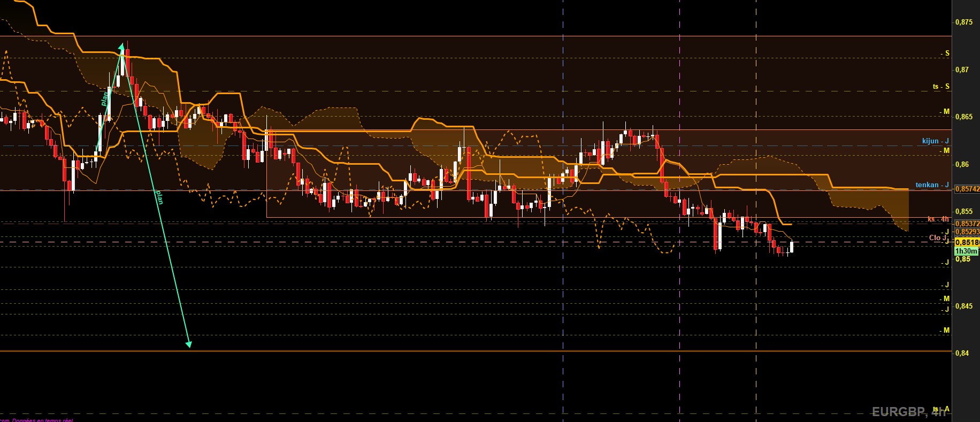Click the 0,85372 price tag on axis
The width and height of the screenshot is (980, 422).
(967, 224)
